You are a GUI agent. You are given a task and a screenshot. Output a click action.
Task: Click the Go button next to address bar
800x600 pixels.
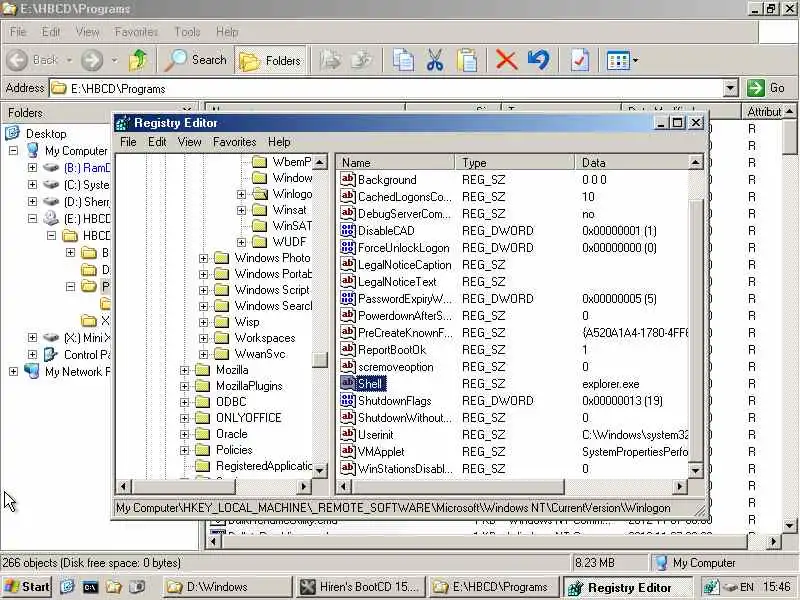pos(767,88)
